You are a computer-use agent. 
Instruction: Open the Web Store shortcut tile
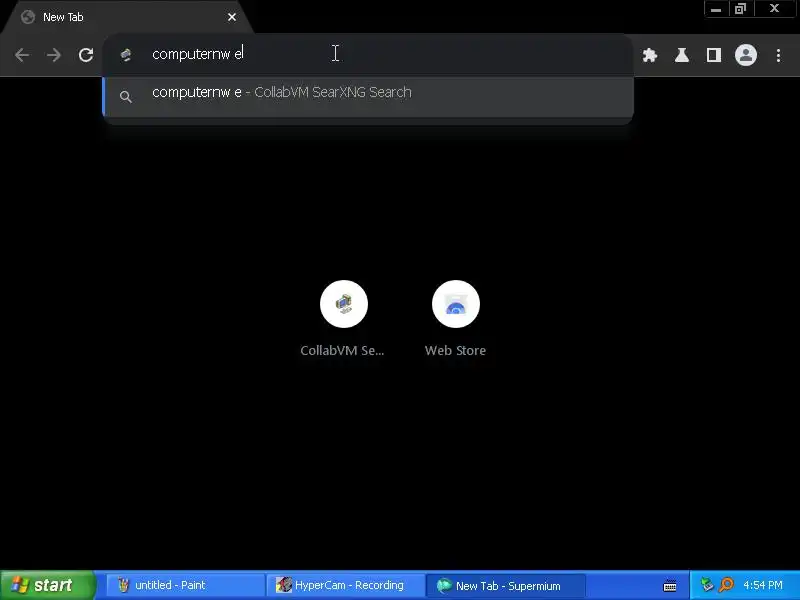point(456,304)
